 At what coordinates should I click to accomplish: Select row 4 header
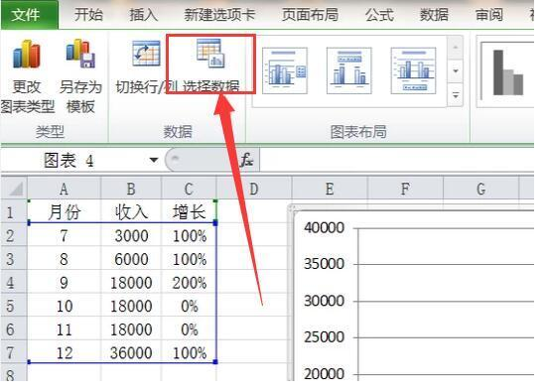click(14, 282)
